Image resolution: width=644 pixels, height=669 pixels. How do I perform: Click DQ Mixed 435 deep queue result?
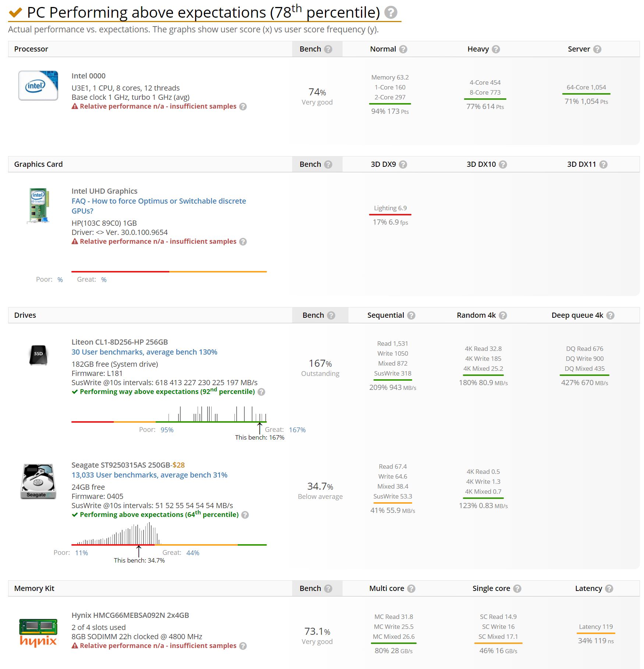(x=585, y=369)
